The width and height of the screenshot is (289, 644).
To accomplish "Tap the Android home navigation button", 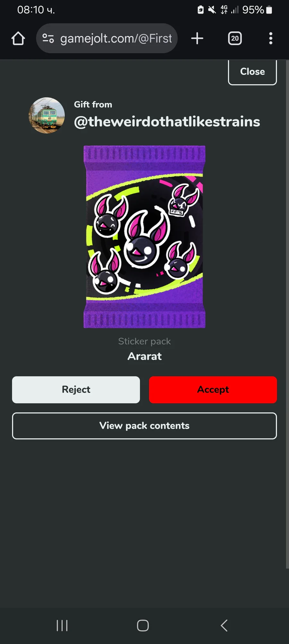I will click(143, 625).
